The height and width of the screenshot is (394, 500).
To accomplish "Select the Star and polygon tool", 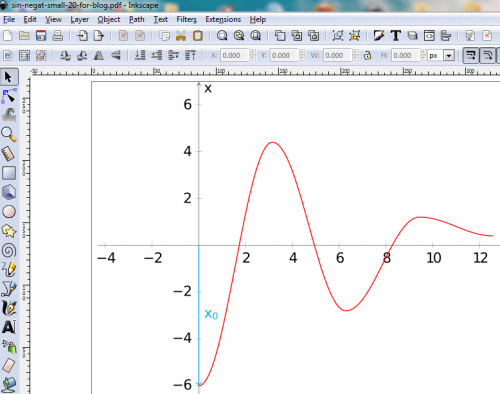I will coord(9,231).
